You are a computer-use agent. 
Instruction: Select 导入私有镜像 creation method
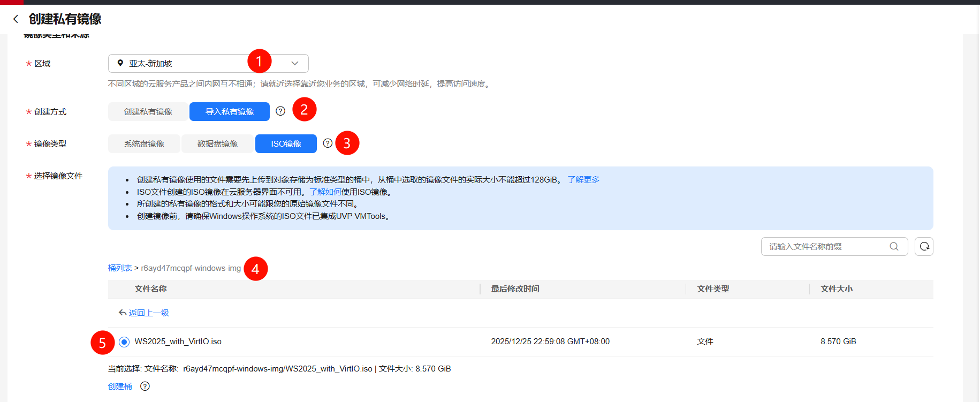[x=230, y=112]
